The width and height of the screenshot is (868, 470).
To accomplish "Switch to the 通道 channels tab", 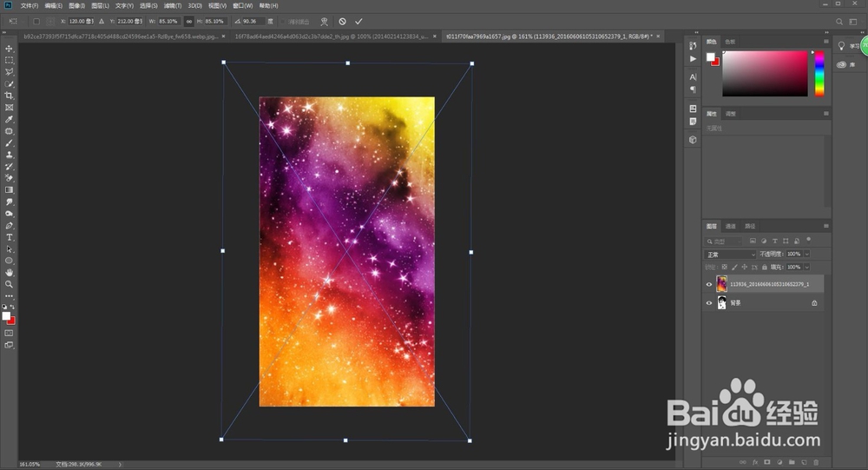I will click(x=731, y=226).
